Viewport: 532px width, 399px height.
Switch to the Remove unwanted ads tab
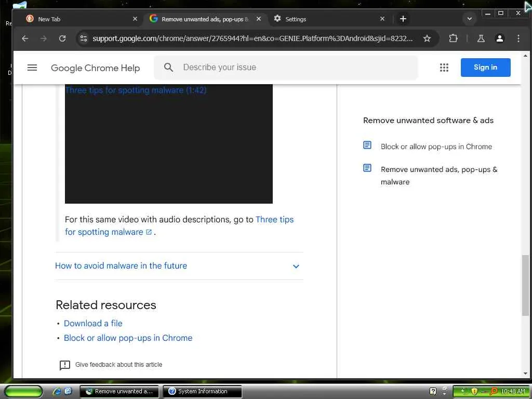point(205,19)
